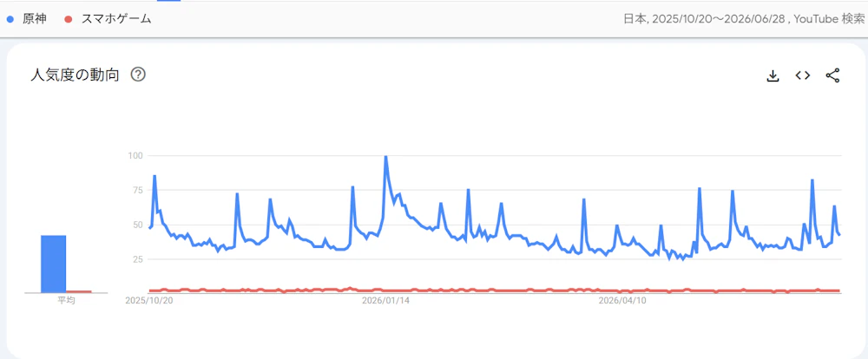Select the red average bar for スマホゲーム

coord(79,291)
